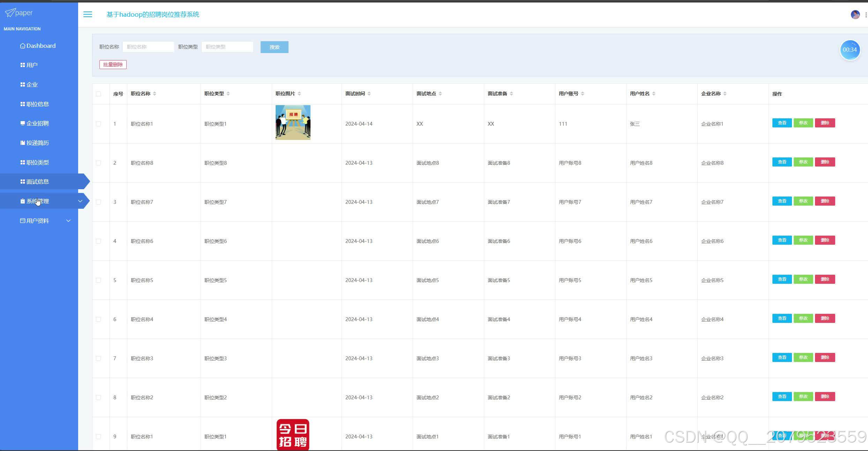Screen dimensions: 868x451
Task: Sort by 面试准备 column arrows
Action: click(511, 94)
